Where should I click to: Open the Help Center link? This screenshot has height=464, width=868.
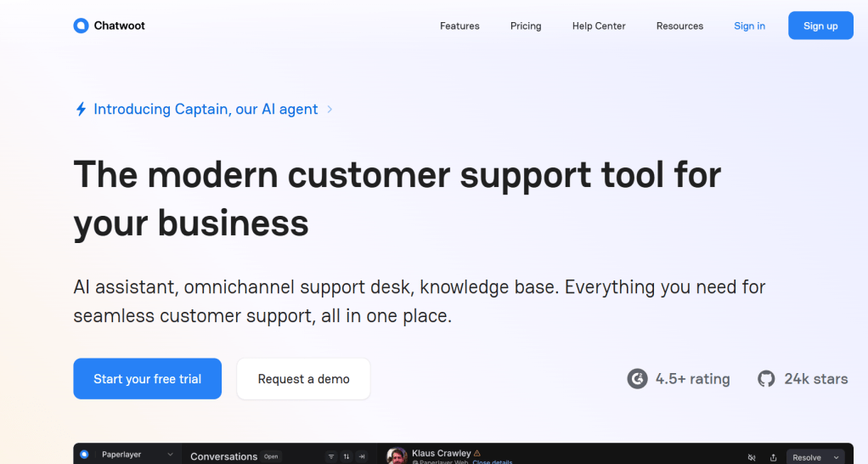pos(599,25)
